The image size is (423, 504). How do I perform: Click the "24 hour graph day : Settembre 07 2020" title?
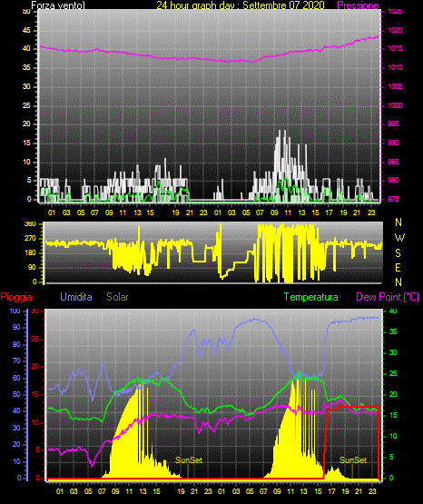pos(241,5)
